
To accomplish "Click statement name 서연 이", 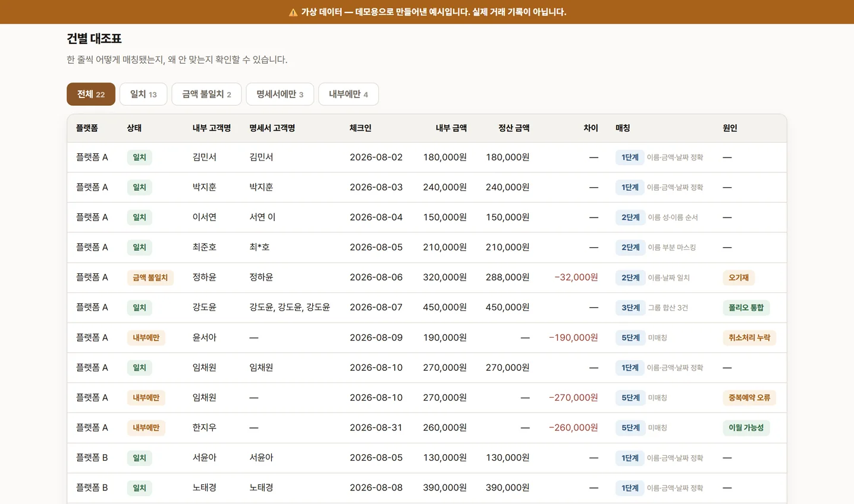I will (x=262, y=218).
